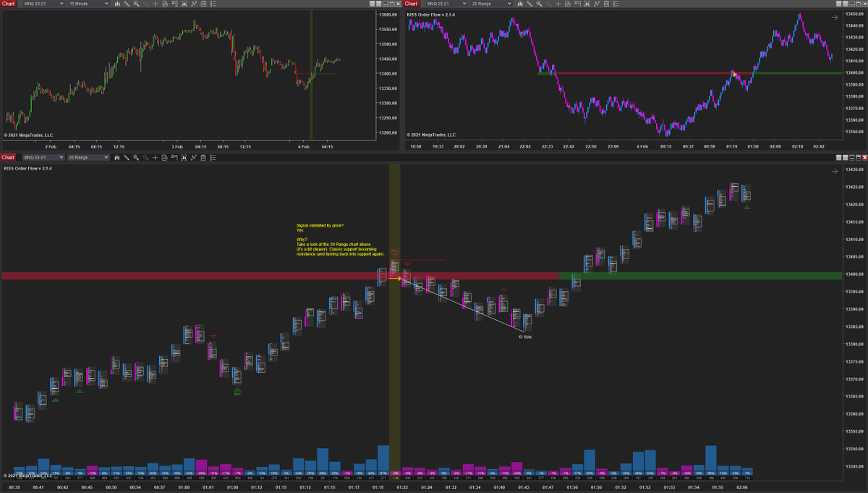The image size is (868, 493).
Task: Open drawing tools in top-right Range chart
Action: [x=529, y=4]
